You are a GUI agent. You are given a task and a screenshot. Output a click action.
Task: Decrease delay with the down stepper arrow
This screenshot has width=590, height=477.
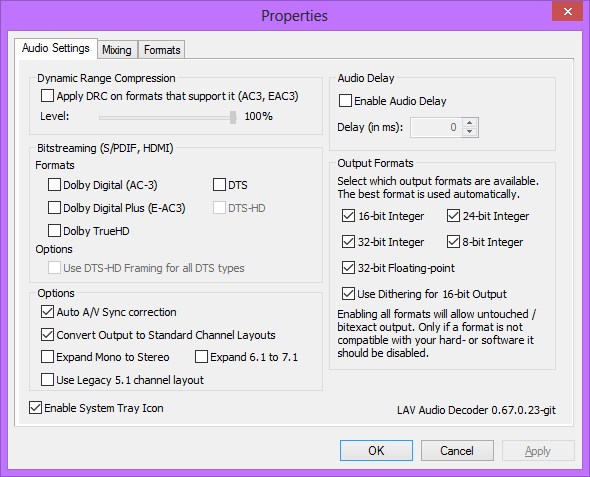pos(469,132)
